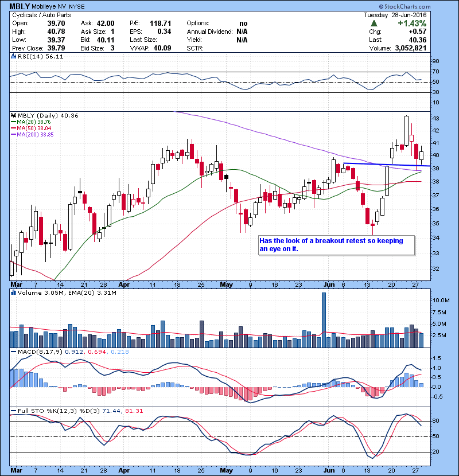The height and width of the screenshot is (476, 459).
Task: Click the Volume panel bar-chart icon
Action: [x=13, y=292]
